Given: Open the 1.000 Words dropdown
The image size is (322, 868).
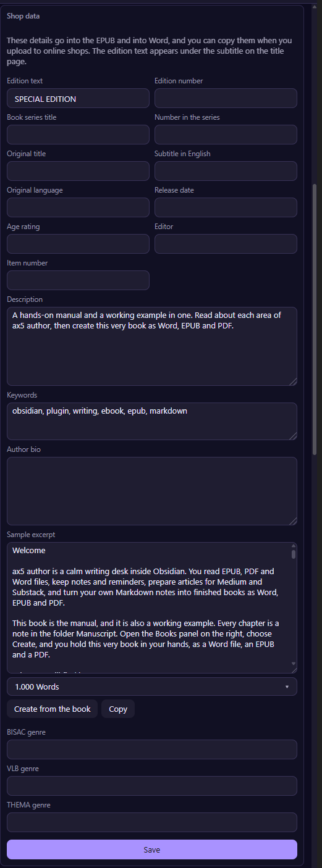Looking at the screenshot, I should point(152,686).
